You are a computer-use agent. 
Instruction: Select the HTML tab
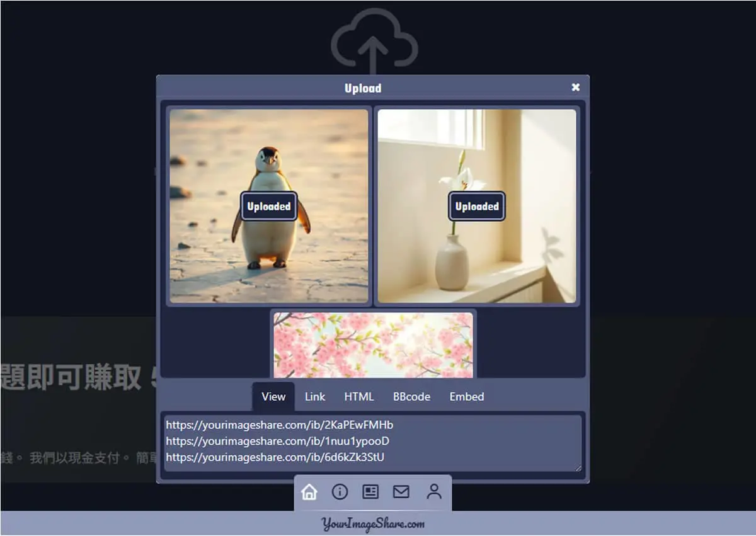pos(359,397)
